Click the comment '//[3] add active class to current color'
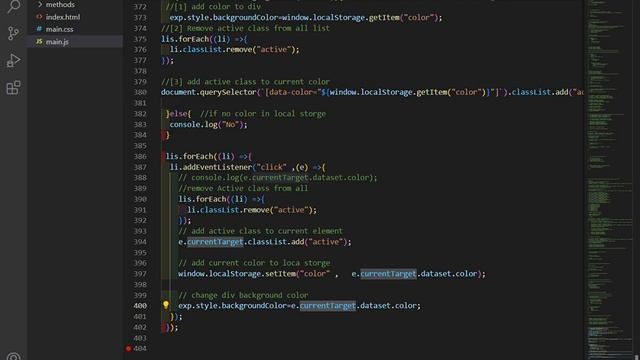 (245, 82)
